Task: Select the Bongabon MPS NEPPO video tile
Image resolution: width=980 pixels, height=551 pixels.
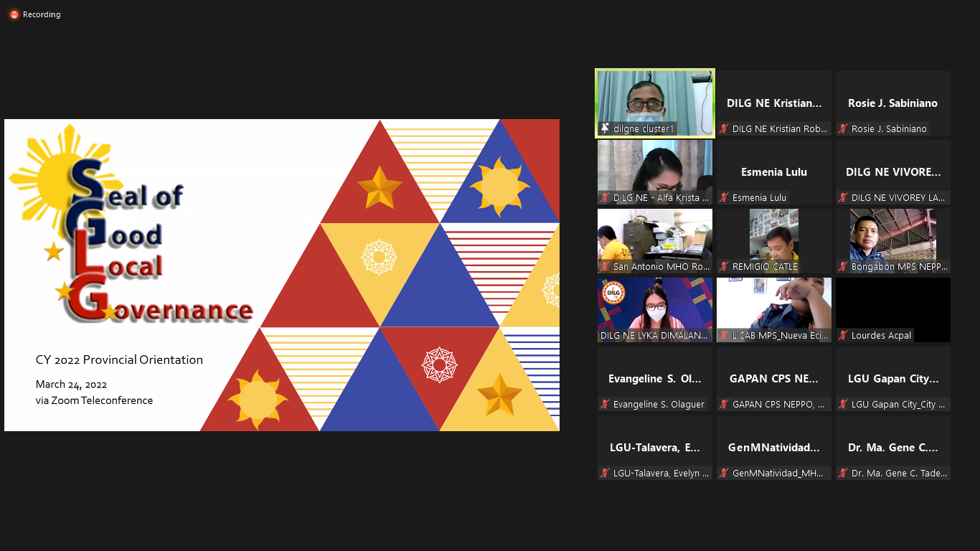Action: point(893,241)
